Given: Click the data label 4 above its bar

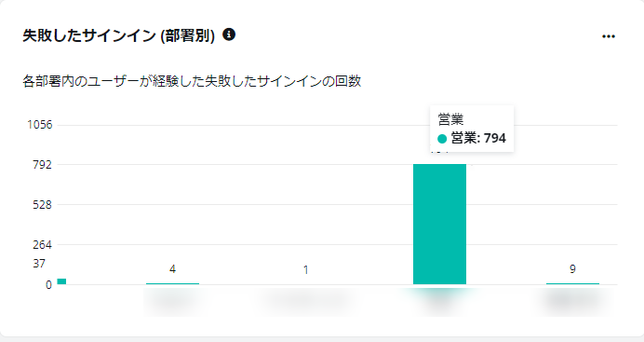Looking at the screenshot, I should 172,269.
